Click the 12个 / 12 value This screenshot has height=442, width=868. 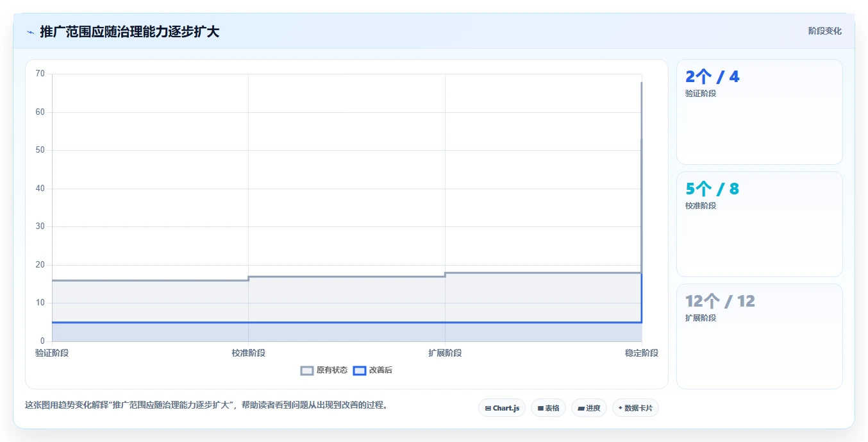click(720, 302)
